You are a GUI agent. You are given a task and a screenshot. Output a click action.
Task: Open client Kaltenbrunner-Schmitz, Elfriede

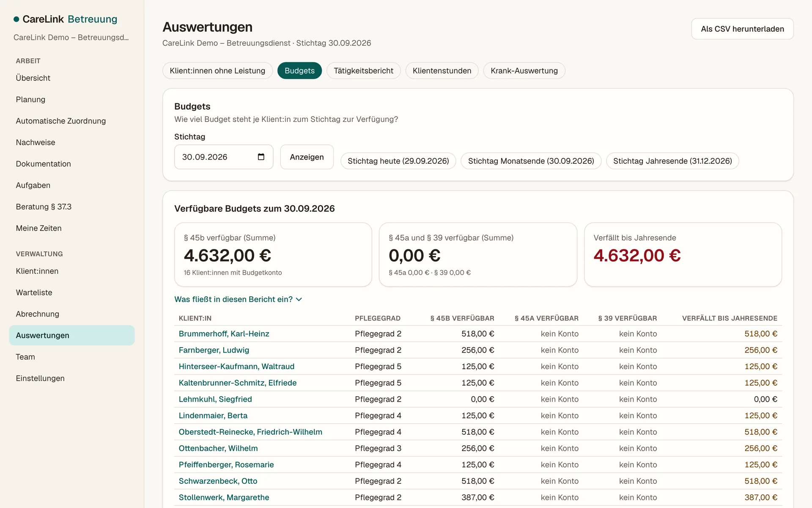237,383
